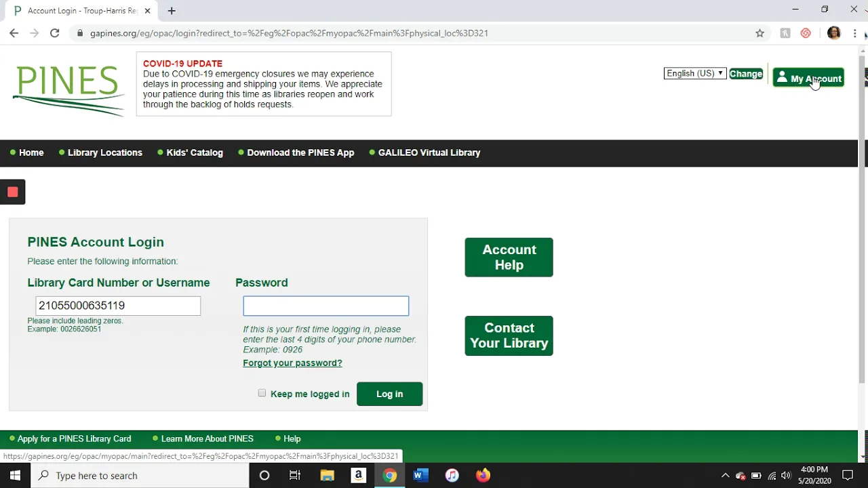Click the browser forward arrow
The width and height of the screenshot is (868, 488).
[x=34, y=33]
